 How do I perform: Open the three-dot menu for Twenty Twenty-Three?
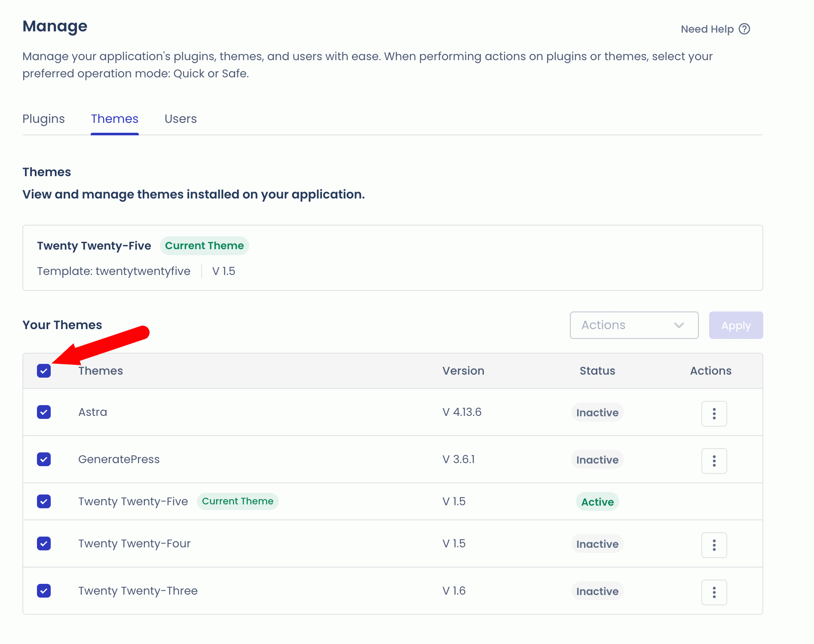tap(714, 592)
